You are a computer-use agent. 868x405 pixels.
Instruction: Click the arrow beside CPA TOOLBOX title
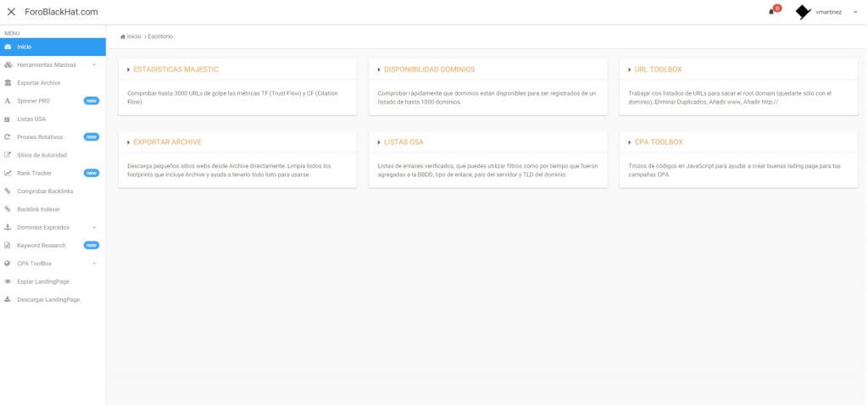click(x=630, y=142)
